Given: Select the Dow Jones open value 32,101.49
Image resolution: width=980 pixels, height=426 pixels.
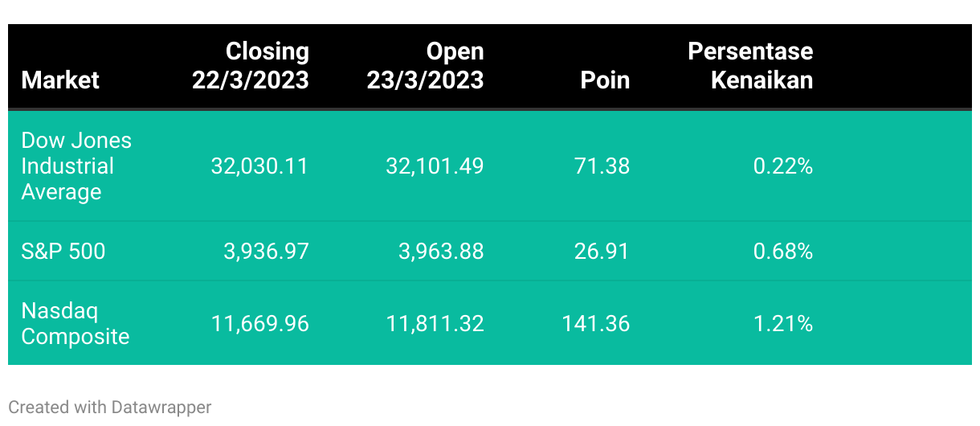Looking at the screenshot, I should [435, 166].
